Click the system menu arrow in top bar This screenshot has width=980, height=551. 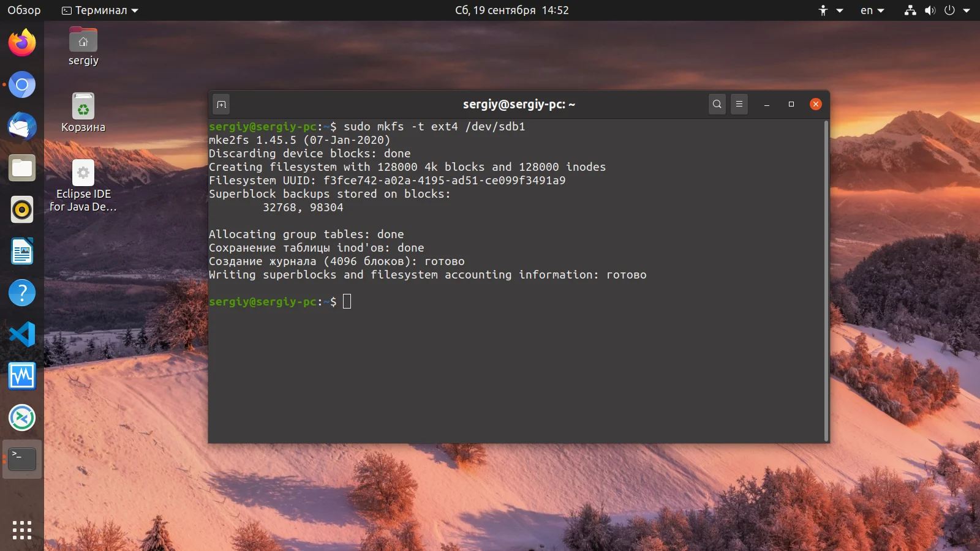click(x=967, y=10)
